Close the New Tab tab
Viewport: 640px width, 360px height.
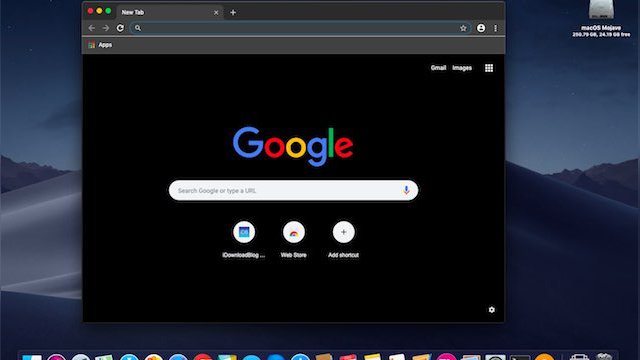pos(216,13)
